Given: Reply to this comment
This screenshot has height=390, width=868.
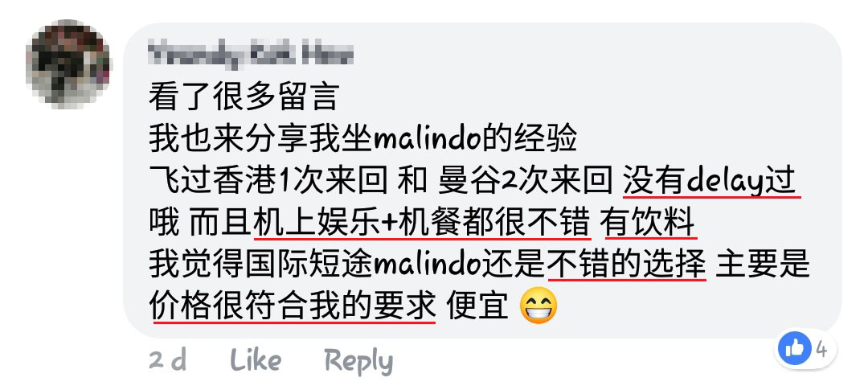Looking at the screenshot, I should point(358,361).
